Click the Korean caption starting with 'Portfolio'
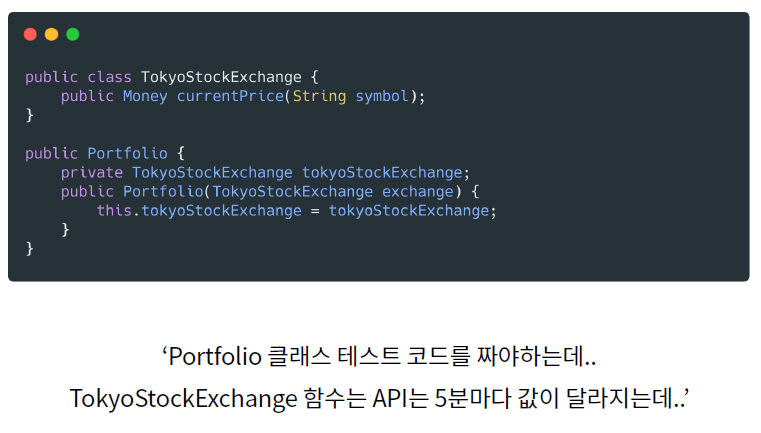Screen dimensions: 761x433 coord(379,356)
